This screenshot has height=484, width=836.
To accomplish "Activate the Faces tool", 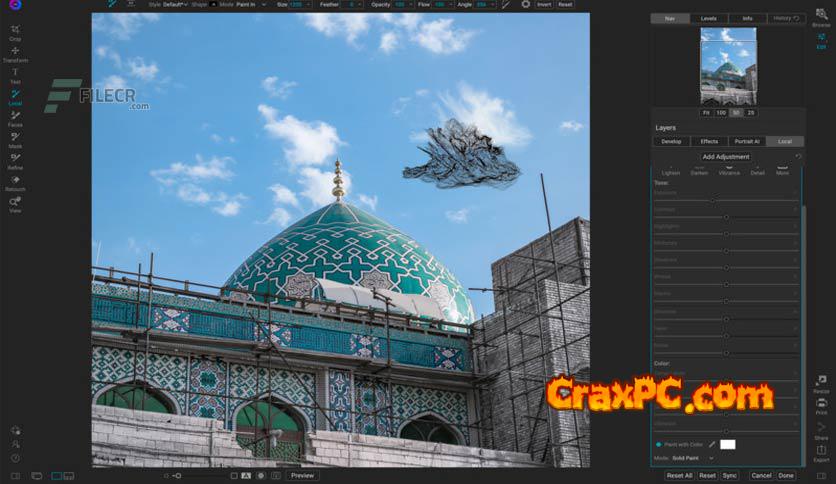I will 15,119.
